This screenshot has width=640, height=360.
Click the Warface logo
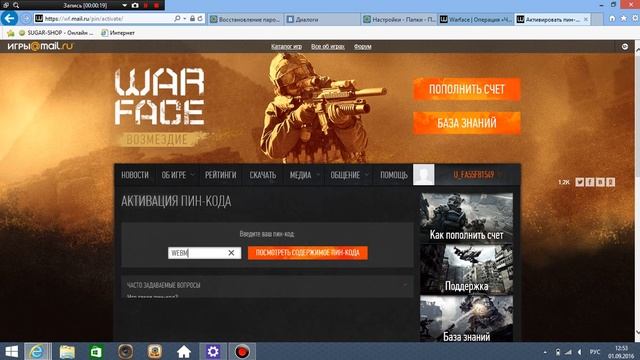point(159,96)
